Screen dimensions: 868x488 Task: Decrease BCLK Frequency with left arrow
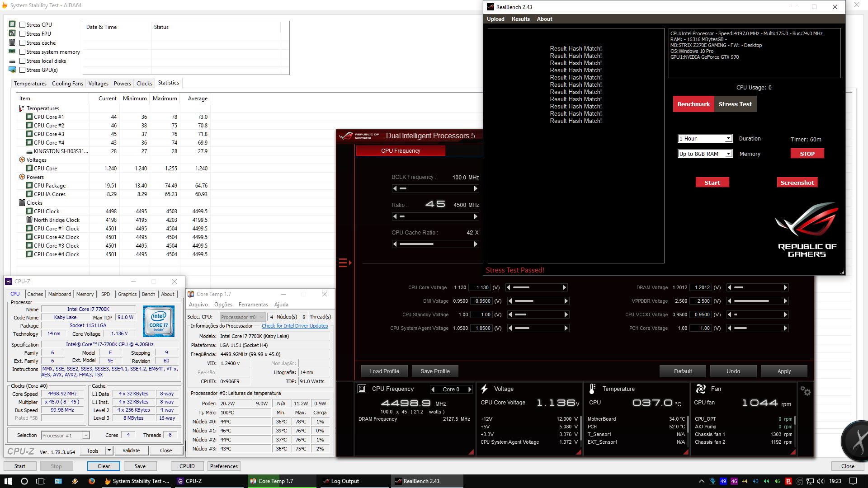(x=395, y=188)
